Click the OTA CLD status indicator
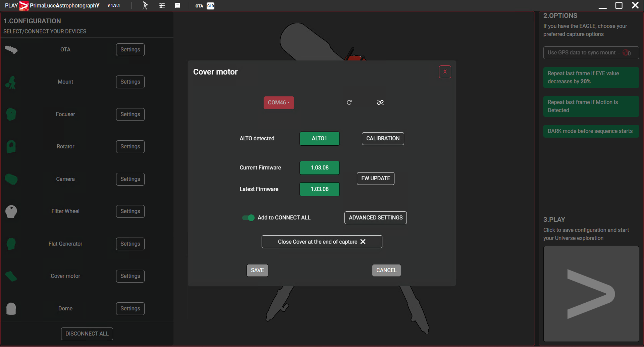The height and width of the screenshot is (347, 644). 205,6
